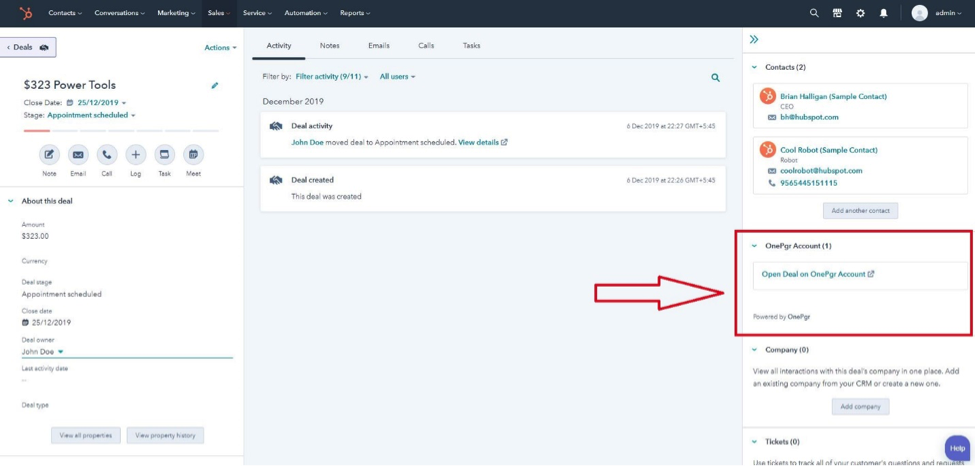This screenshot has height=466, width=975.
Task: Open the Contacts menu in navigation bar
Action: coord(65,13)
